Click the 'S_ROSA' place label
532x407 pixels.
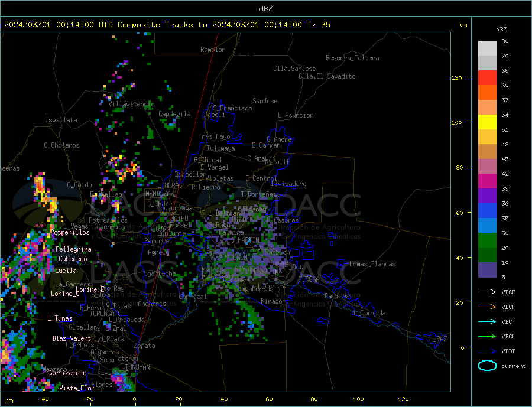coord(309,279)
